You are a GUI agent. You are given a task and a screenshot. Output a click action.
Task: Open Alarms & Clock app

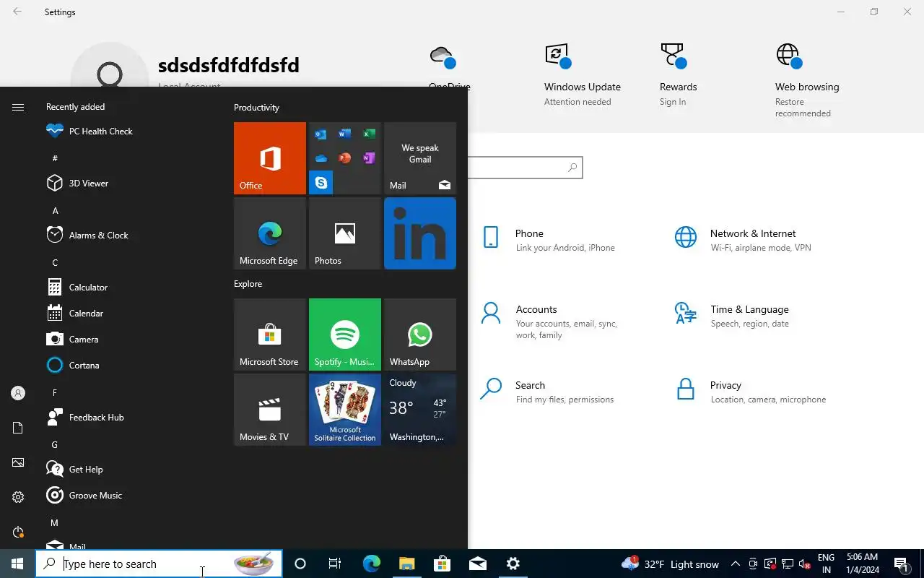click(x=128, y=236)
